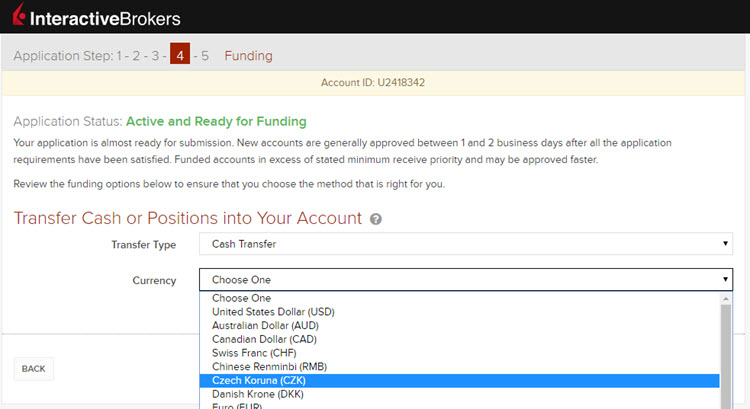Click the 'Transfer Type' label
Image resolution: width=750 pixels, height=409 pixels.
[x=143, y=245]
